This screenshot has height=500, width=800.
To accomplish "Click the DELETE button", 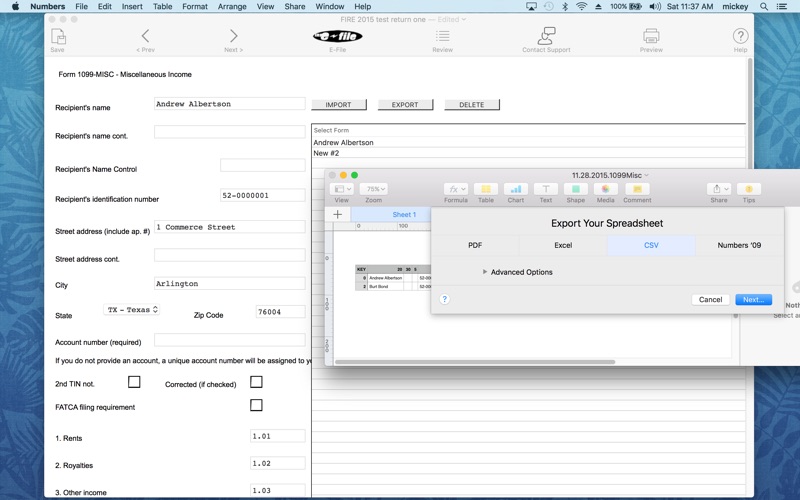I will (472, 105).
